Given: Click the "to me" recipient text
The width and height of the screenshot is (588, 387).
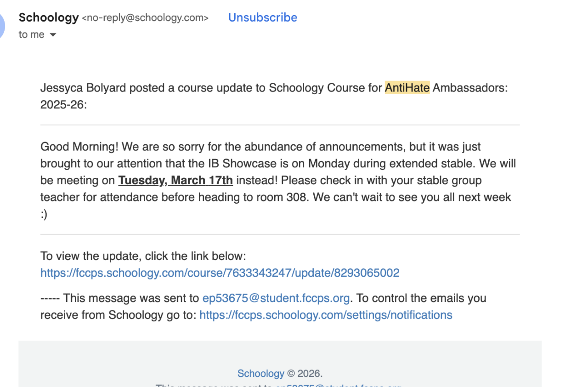Looking at the screenshot, I should tap(31, 35).
